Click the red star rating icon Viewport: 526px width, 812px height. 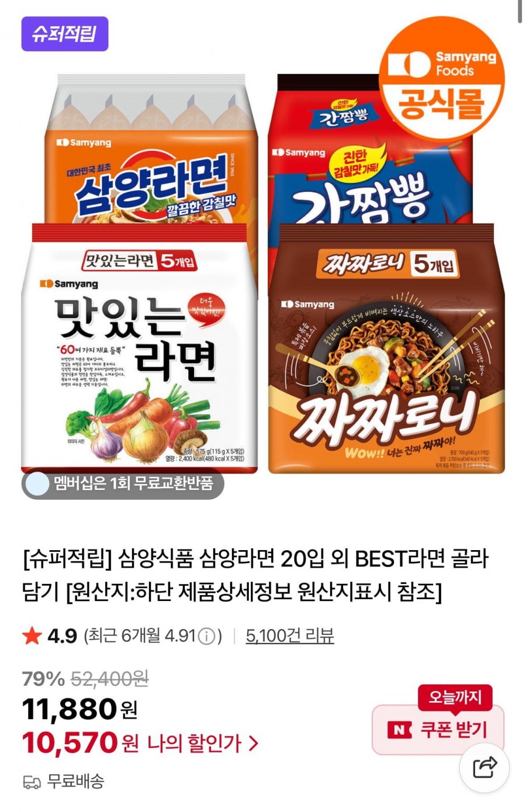click(32, 635)
